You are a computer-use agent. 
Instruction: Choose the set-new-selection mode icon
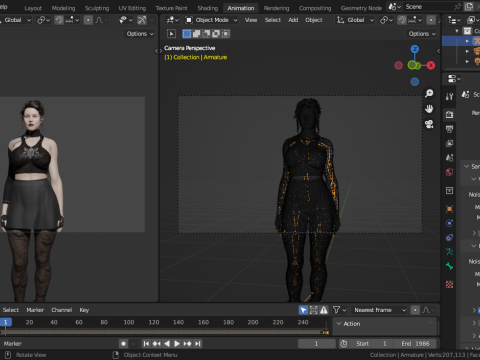pos(187,33)
